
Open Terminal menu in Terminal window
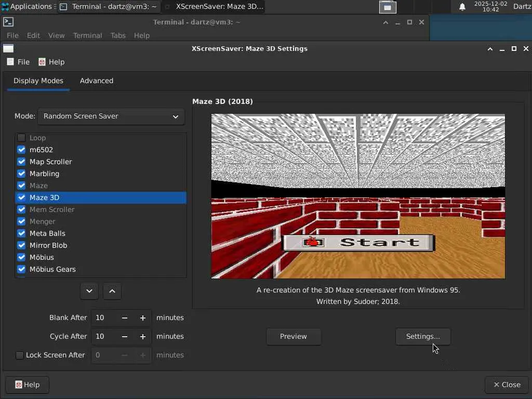click(87, 35)
